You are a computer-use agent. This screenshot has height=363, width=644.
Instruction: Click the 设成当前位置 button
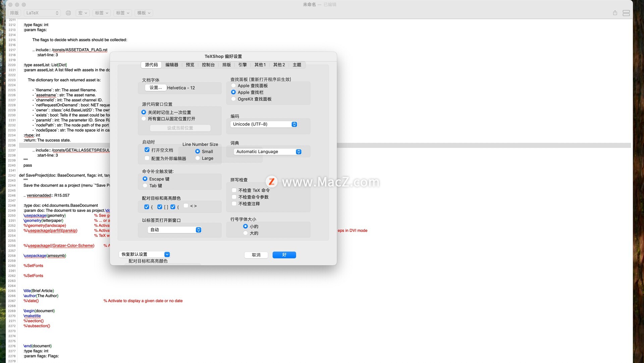pos(180,128)
